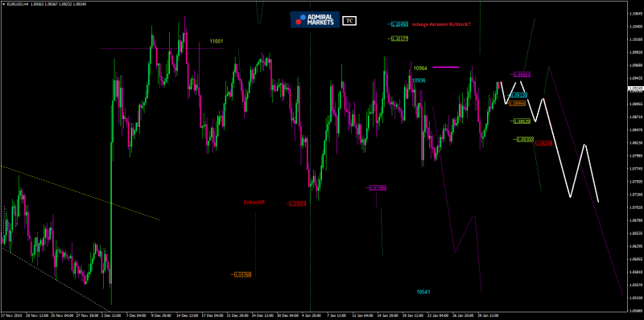Viewport: 644px width, 320px height.
Task: Select the 11001 text label
Action: 217,42
